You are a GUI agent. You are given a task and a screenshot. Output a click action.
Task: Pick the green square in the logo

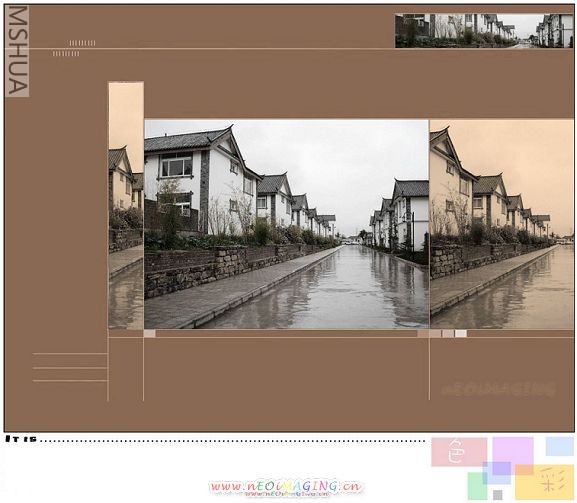[478, 486]
